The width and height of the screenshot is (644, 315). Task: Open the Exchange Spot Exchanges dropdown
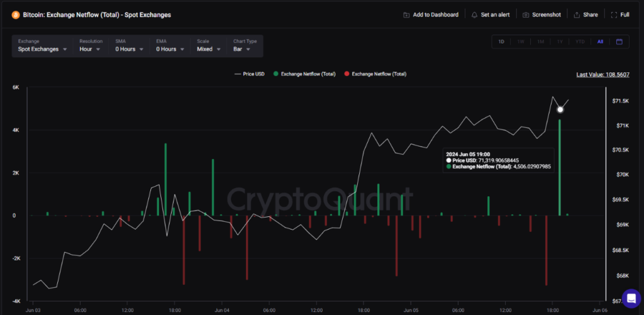(42, 46)
